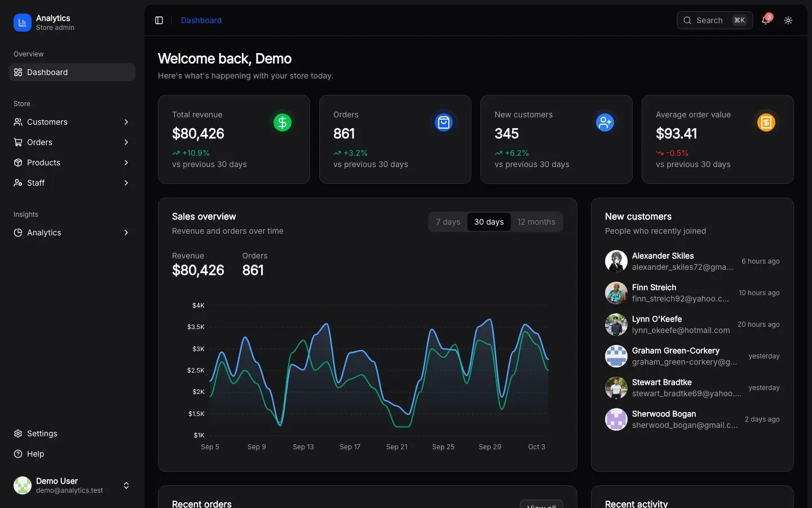Open Help in the sidebar

coord(72,454)
